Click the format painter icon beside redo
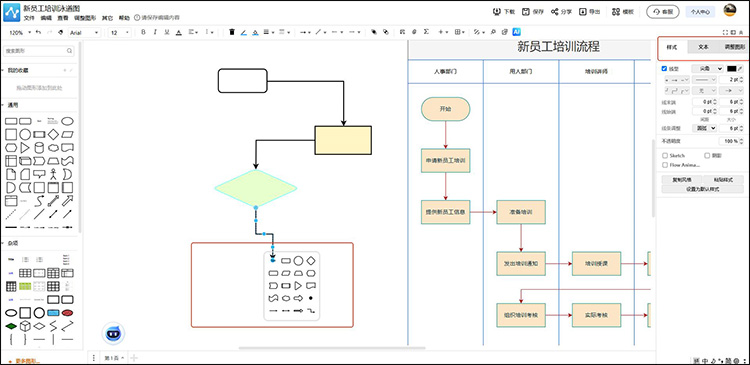Image resolution: width=750 pixels, height=365 pixels. pyautogui.click(x=60, y=33)
